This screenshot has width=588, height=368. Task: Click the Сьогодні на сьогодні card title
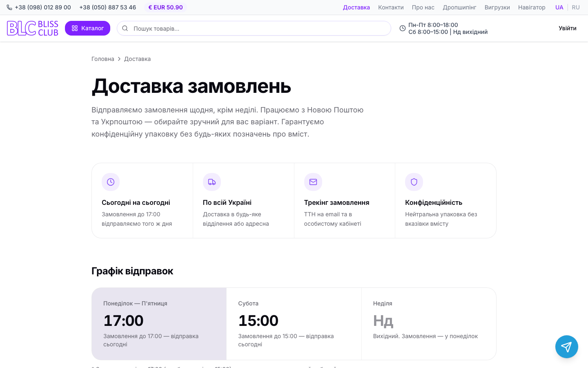coord(136,202)
